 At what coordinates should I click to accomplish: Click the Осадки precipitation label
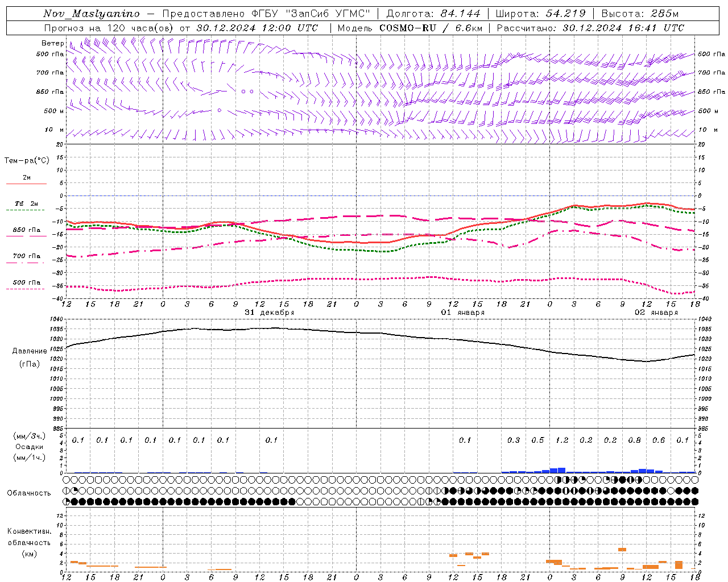[x=30, y=447]
